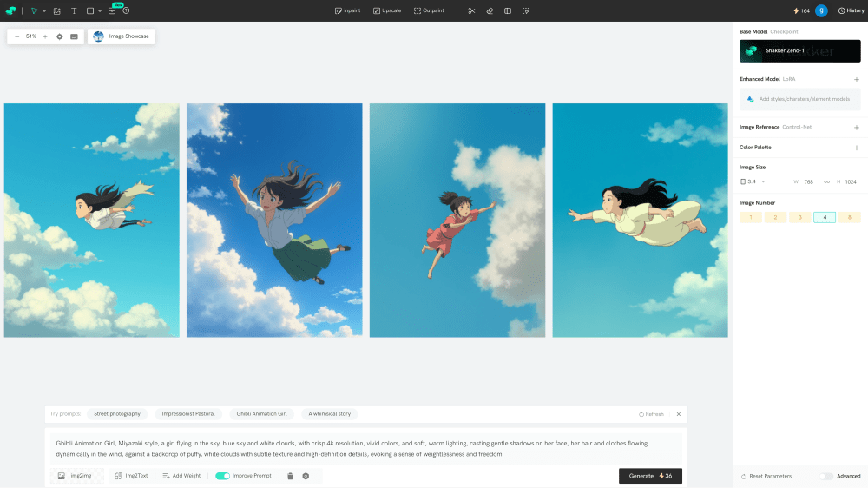Toggle the Improve Prompt switch
This screenshot has height=488, width=868.
222,476
